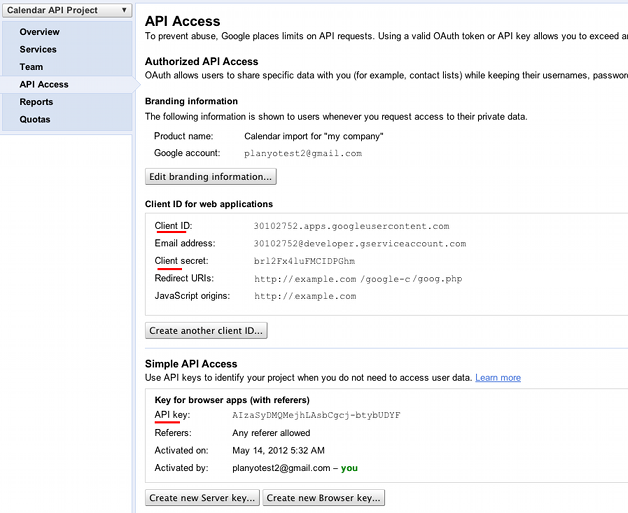Click the 'Client ID:' label
The width and height of the screenshot is (628, 513).
click(173, 226)
